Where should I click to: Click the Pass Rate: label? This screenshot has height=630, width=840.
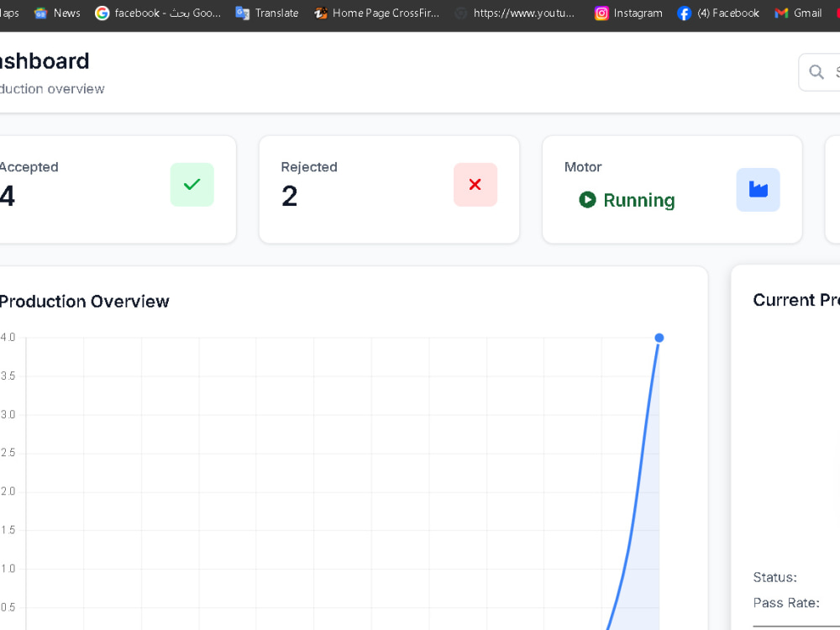tap(786, 603)
